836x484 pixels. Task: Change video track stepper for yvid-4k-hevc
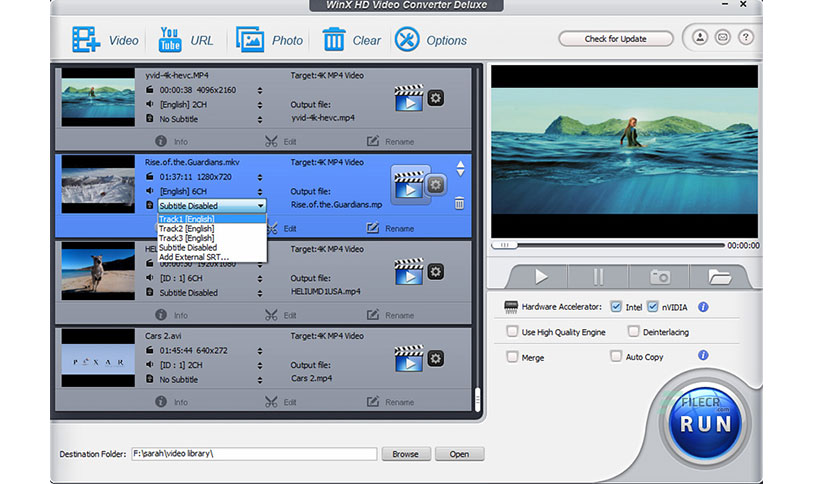pos(260,90)
